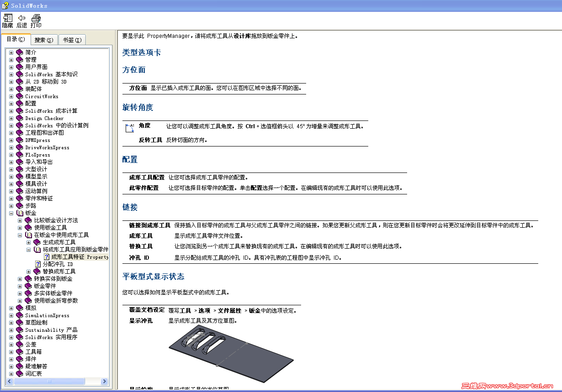Expand the 比较钣金设计方法 node
This screenshot has height=392, width=562.
click(x=20, y=220)
